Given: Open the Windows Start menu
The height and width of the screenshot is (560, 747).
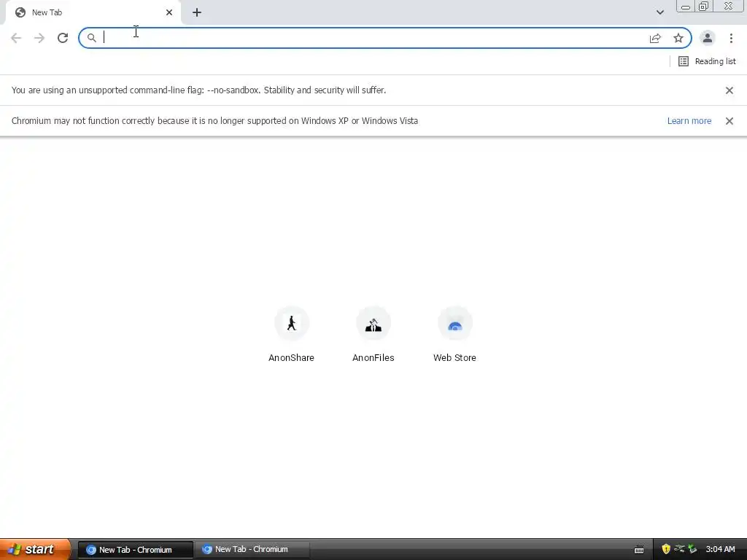Looking at the screenshot, I should (34, 549).
